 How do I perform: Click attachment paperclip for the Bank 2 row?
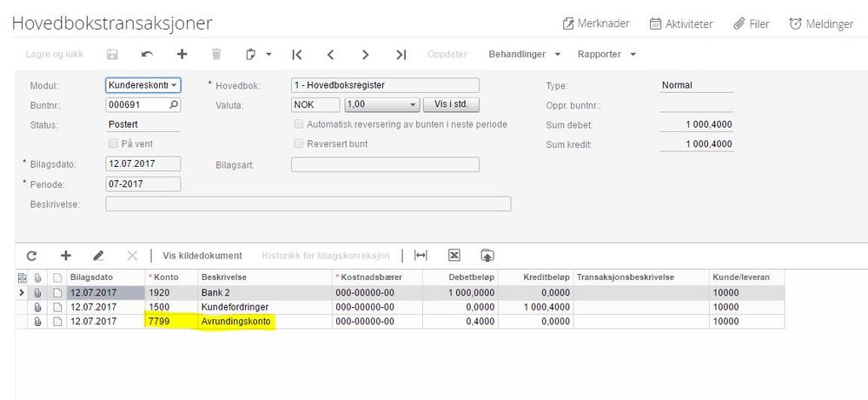(x=37, y=292)
